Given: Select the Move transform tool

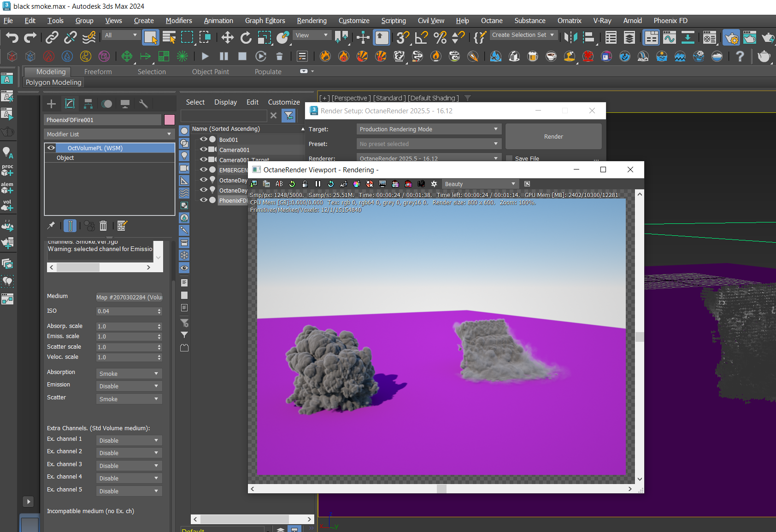Looking at the screenshot, I should point(227,37).
